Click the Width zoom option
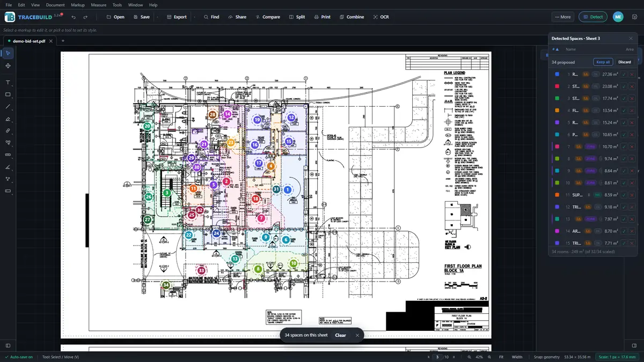This screenshot has width=644, height=362. [517, 357]
